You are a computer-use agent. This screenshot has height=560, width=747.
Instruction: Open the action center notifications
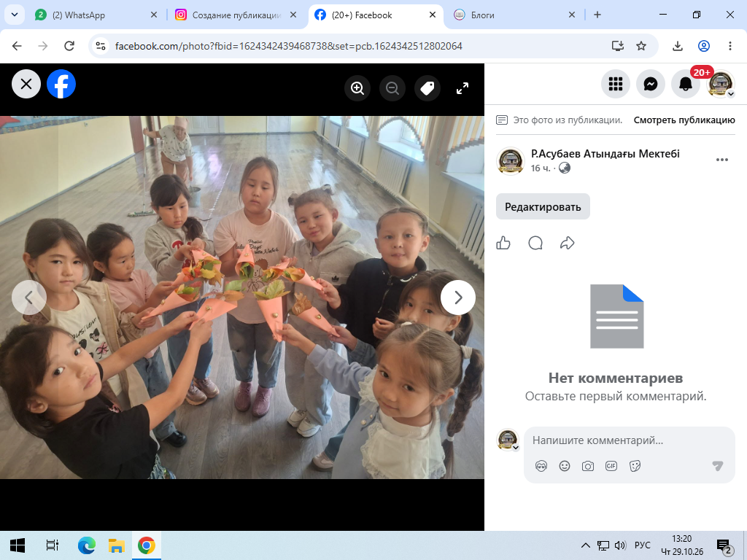pyautogui.click(x=724, y=546)
